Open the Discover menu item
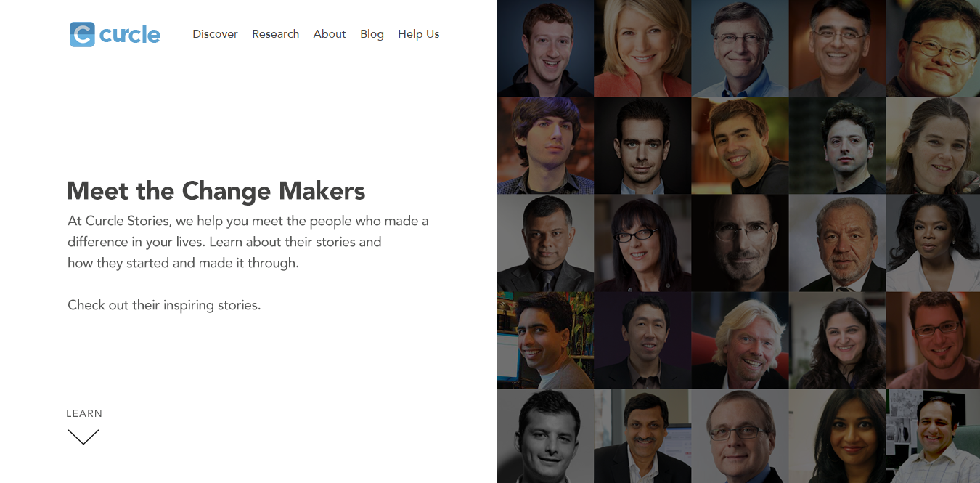This screenshot has width=980, height=483. pos(215,34)
